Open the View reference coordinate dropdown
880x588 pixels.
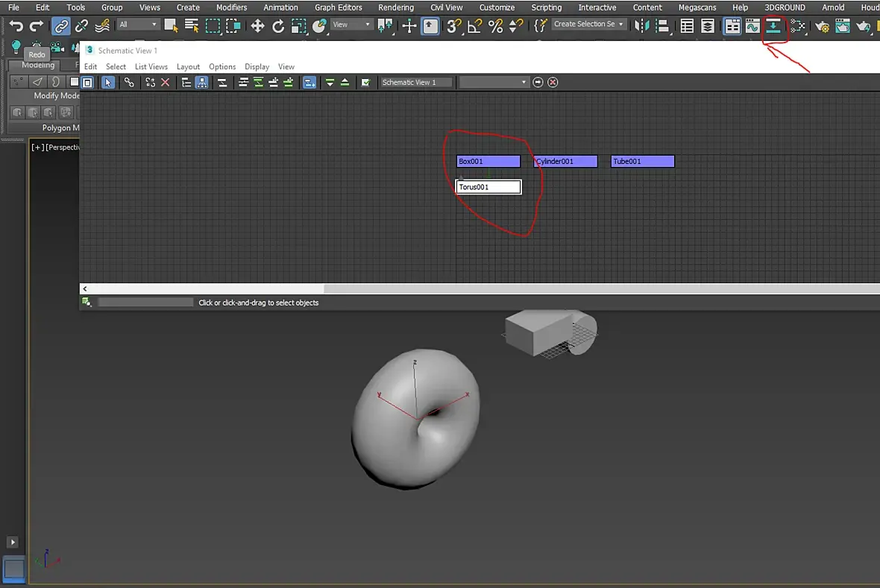351,25
